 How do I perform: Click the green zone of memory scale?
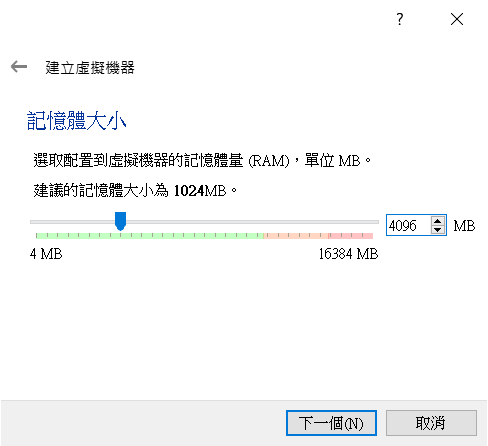click(149, 236)
